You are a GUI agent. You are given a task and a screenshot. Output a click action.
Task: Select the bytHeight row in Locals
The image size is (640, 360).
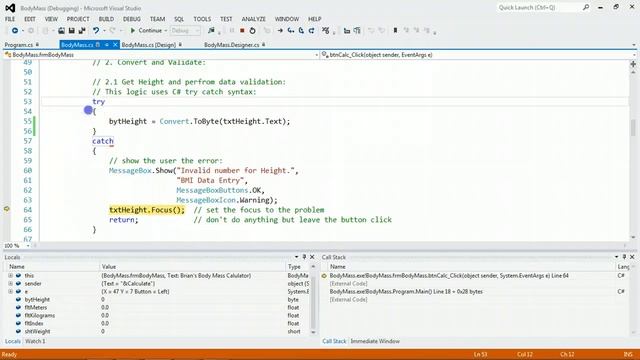coord(158,300)
